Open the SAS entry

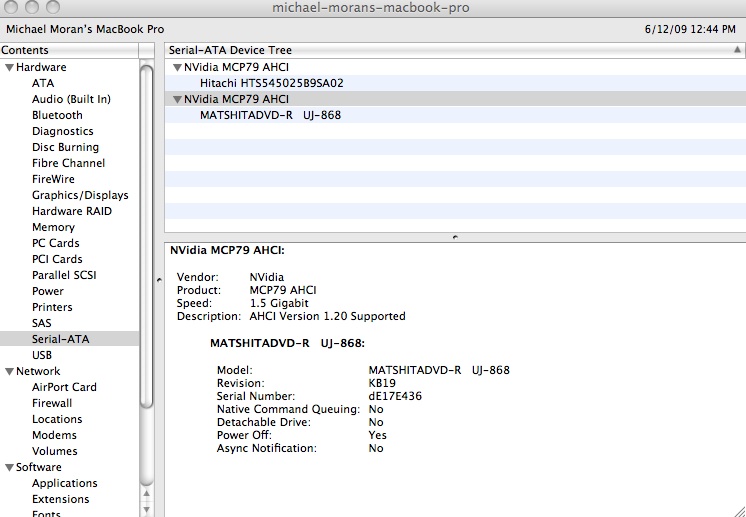point(41,323)
